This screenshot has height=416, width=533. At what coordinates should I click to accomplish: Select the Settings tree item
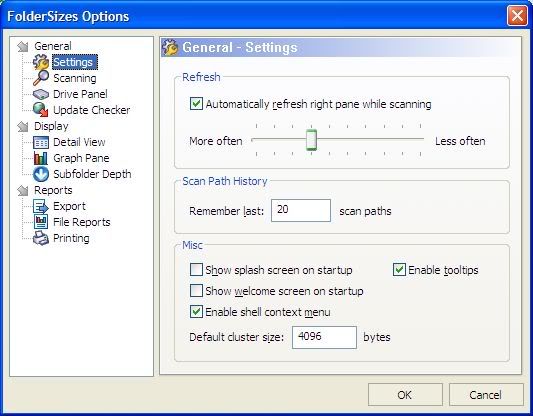75,62
